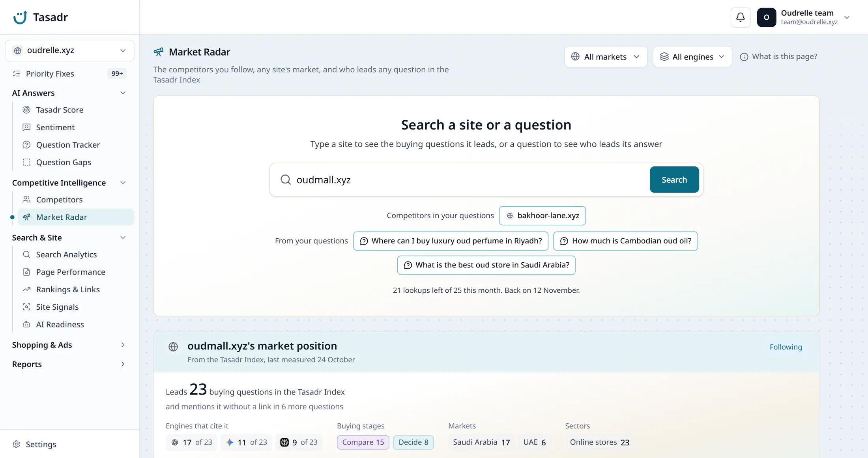This screenshot has width=868, height=458.
Task: Click What is this page link
Action: pos(778,56)
